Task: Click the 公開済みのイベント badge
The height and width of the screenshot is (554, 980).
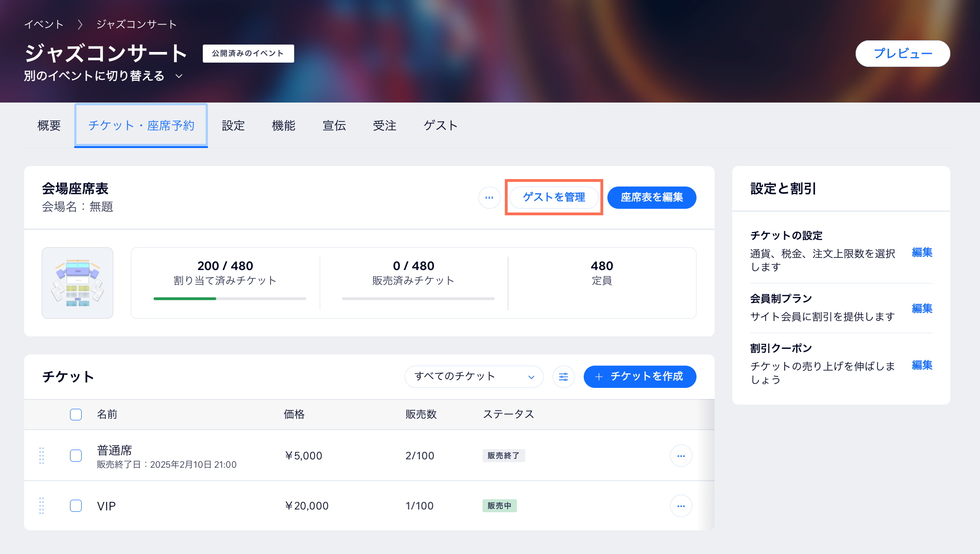Action: (x=248, y=53)
